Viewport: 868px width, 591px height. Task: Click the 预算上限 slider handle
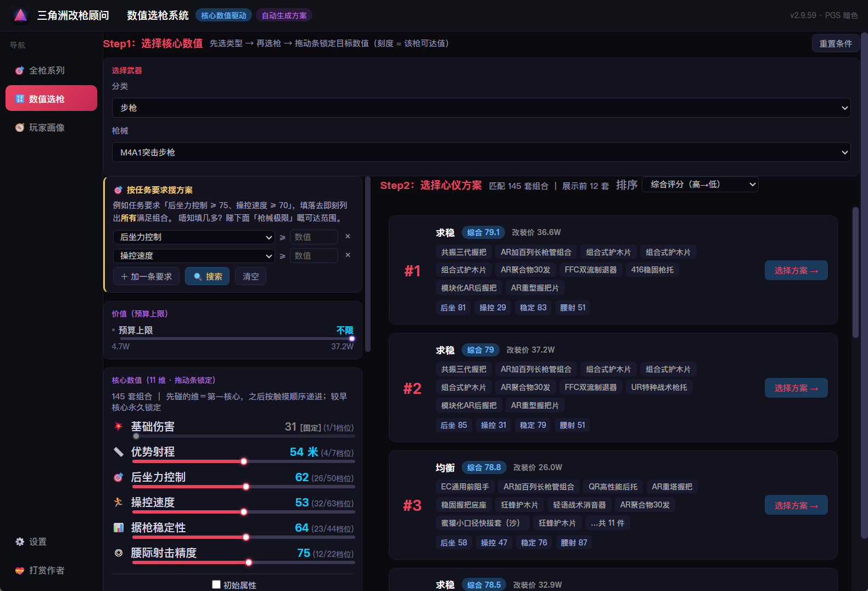(x=352, y=338)
